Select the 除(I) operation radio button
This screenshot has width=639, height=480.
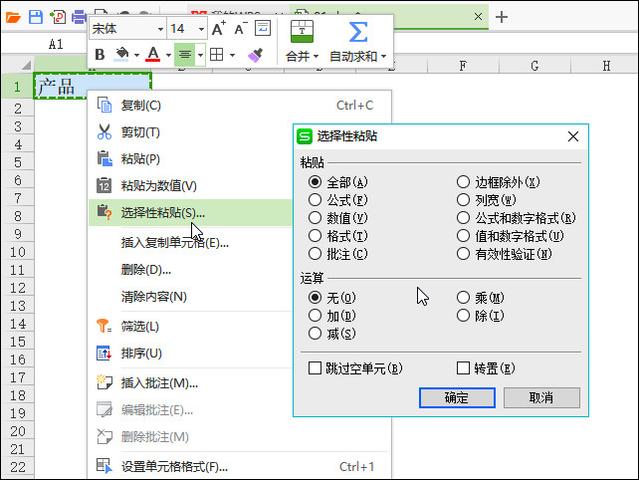(463, 315)
